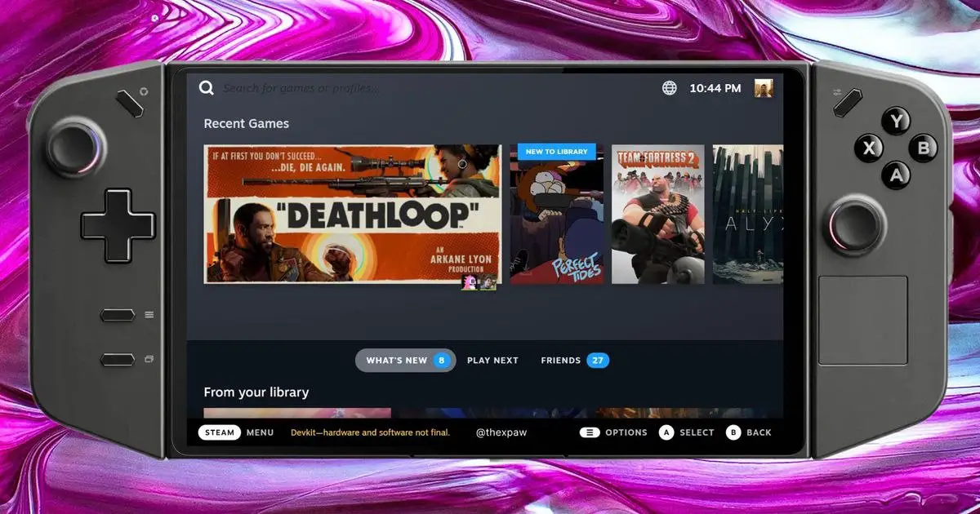
Task: Click the 'New to Library' badge
Action: click(x=556, y=152)
